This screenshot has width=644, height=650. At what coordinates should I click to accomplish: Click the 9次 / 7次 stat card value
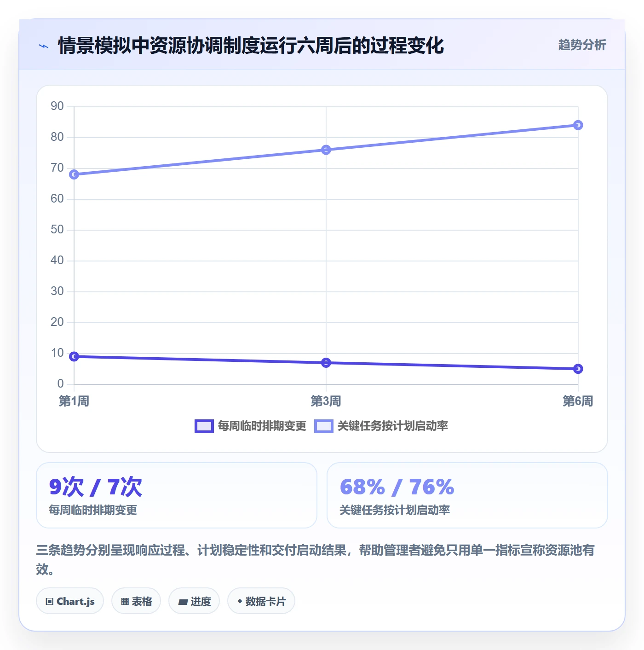pos(96,487)
